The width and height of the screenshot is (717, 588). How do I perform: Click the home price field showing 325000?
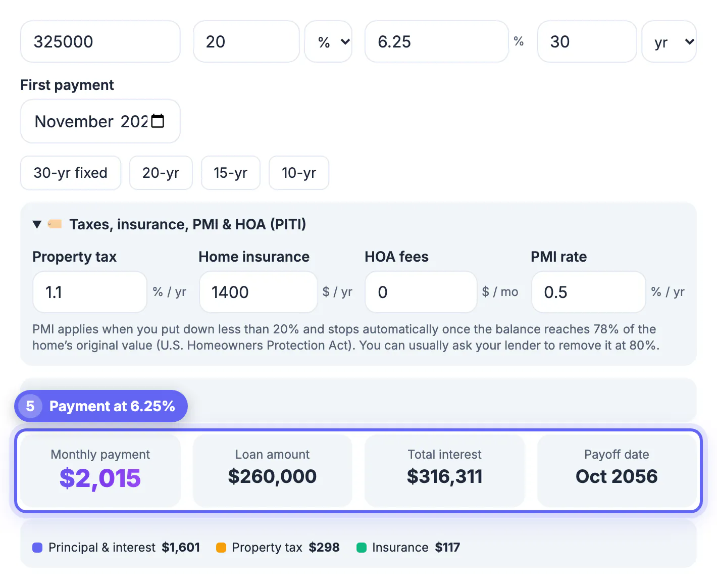[x=100, y=41]
